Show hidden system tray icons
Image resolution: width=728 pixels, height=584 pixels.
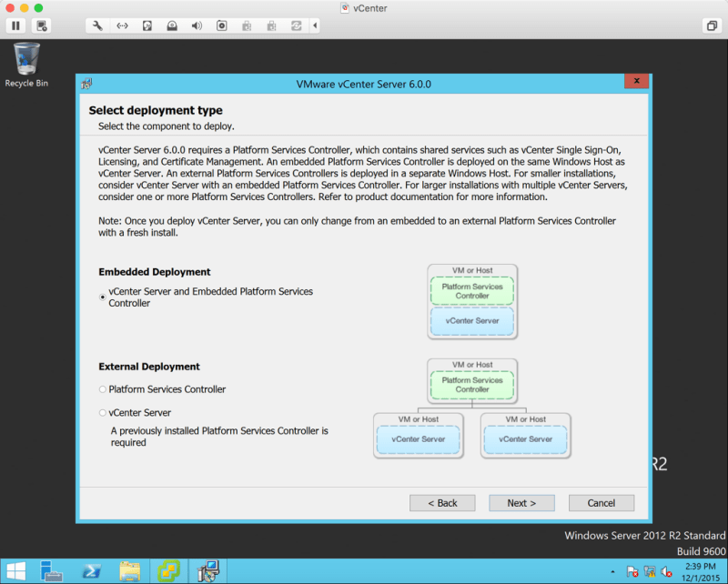(x=613, y=572)
